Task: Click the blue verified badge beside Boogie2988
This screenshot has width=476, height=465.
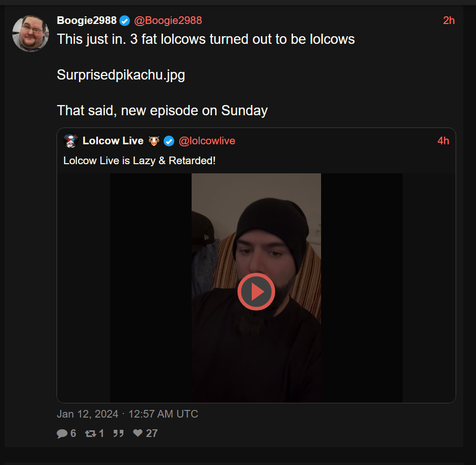Action: pyautogui.click(x=125, y=21)
